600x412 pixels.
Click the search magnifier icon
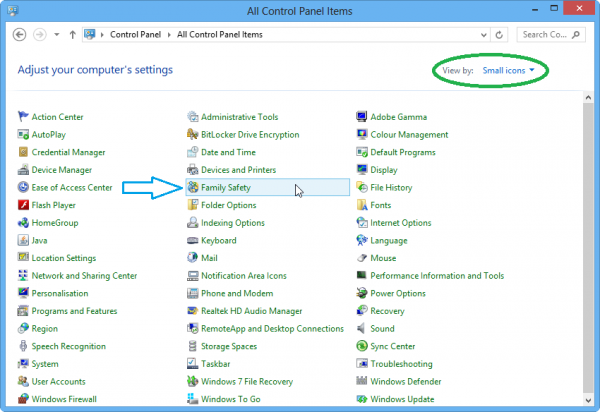(x=576, y=35)
